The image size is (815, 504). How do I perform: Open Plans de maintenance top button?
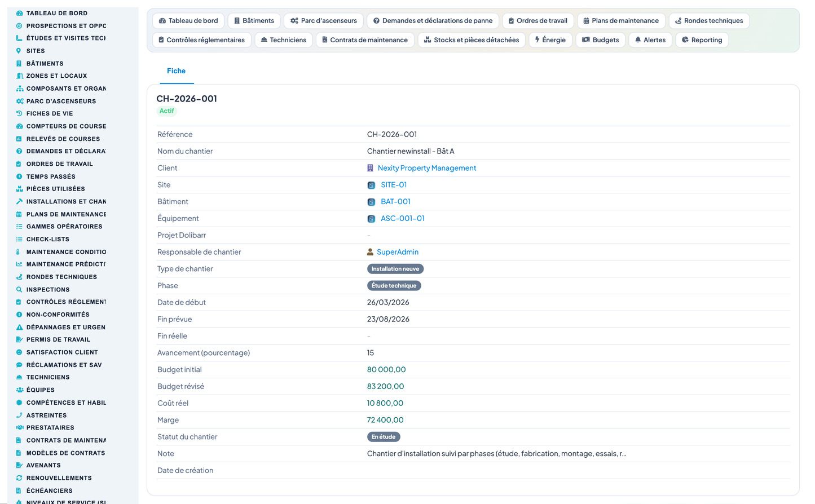point(621,21)
